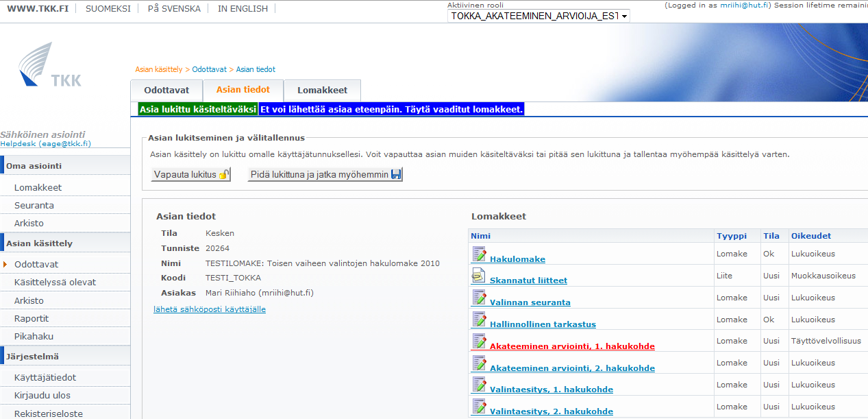Click the Vapauta lukitus button

click(191, 174)
